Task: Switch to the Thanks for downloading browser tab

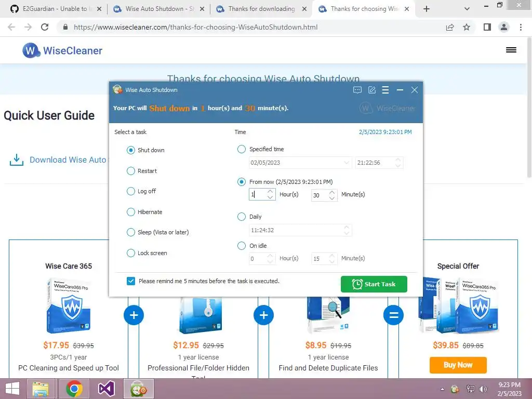Action: [x=259, y=9]
